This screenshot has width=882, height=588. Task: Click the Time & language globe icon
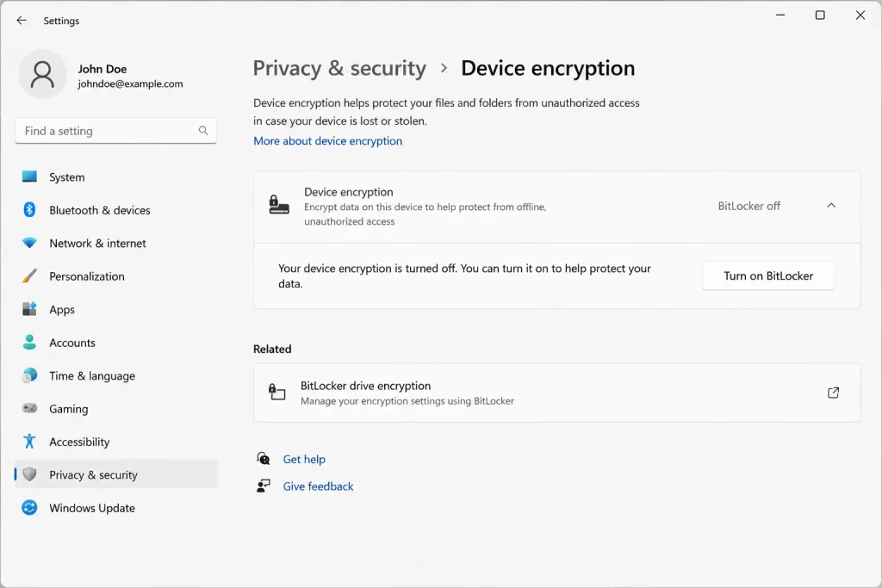click(29, 375)
